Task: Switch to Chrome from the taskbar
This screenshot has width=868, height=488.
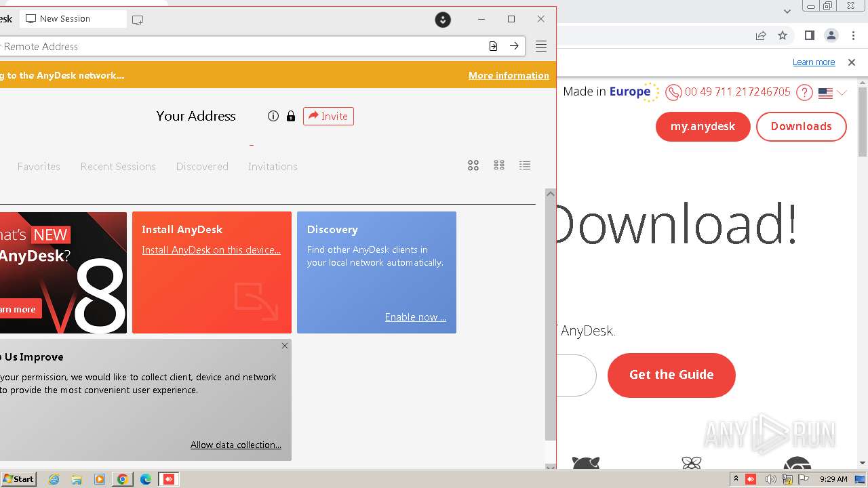Action: click(123, 479)
